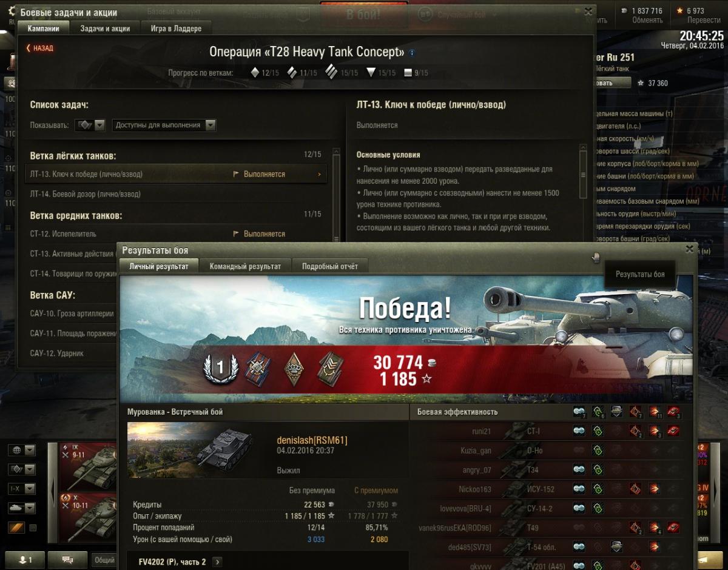Viewport: 728px width, 570px height.
Task: Click the spotted icon in runi21 row
Action: point(579,431)
